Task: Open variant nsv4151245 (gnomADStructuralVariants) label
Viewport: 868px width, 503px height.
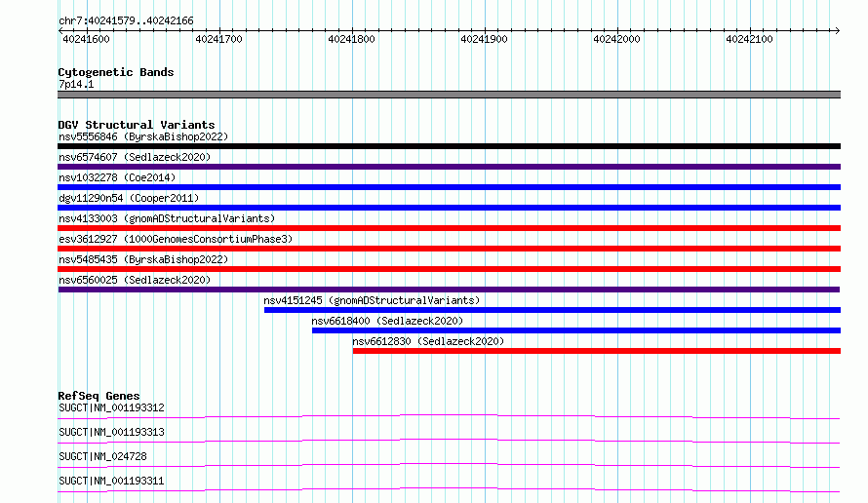Action: point(372,300)
